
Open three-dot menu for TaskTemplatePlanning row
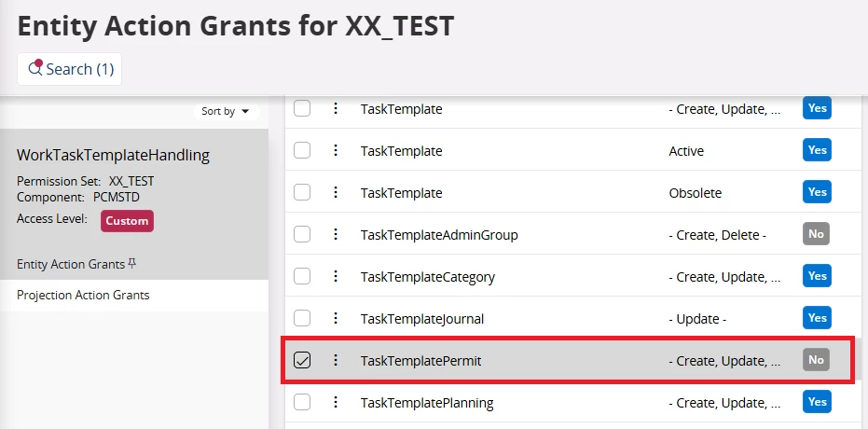[x=335, y=403]
